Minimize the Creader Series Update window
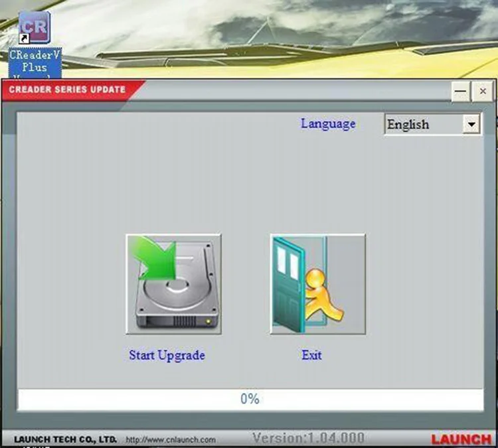Image resolution: width=498 pixels, height=448 pixels. point(461,92)
